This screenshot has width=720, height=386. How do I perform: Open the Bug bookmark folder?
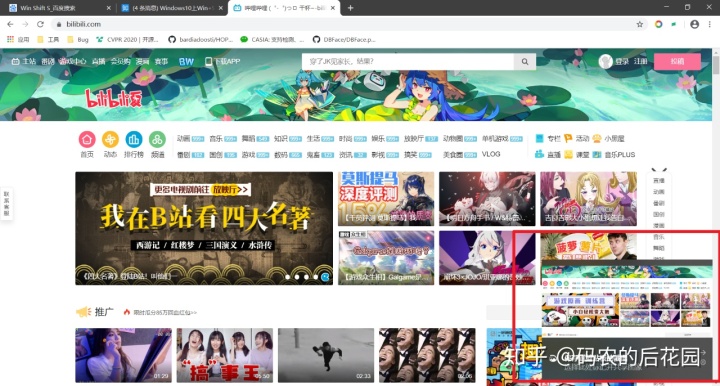[78, 39]
